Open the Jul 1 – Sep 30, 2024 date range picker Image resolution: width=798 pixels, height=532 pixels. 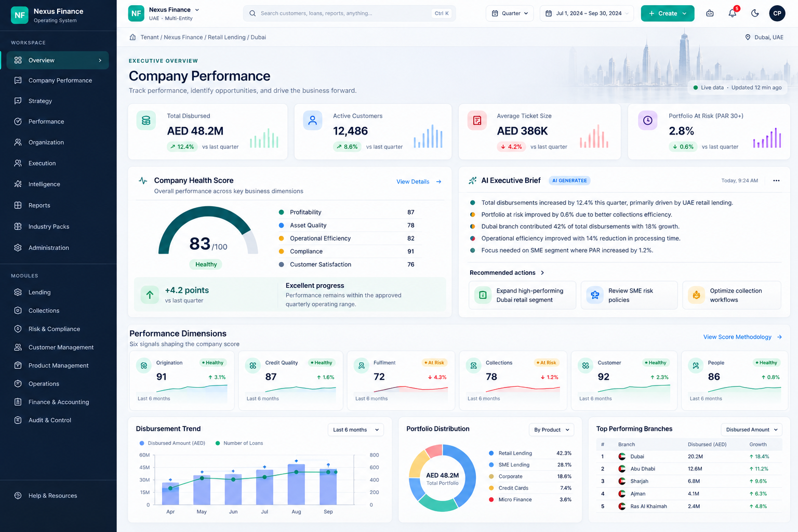(x=587, y=14)
